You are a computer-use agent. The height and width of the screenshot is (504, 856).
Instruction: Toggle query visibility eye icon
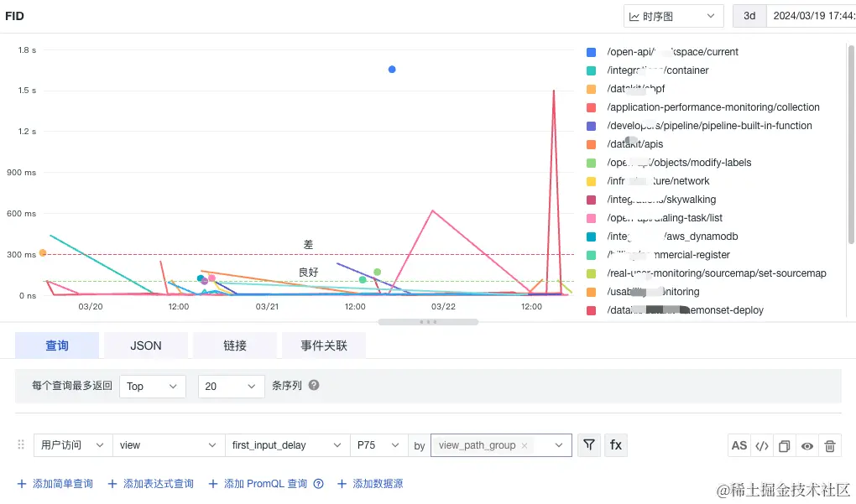(807, 445)
